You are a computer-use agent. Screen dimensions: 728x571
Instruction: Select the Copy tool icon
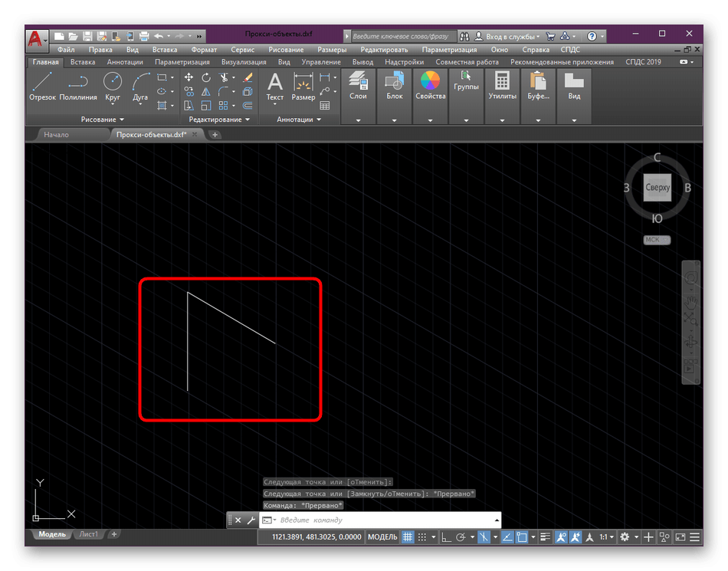click(x=189, y=91)
